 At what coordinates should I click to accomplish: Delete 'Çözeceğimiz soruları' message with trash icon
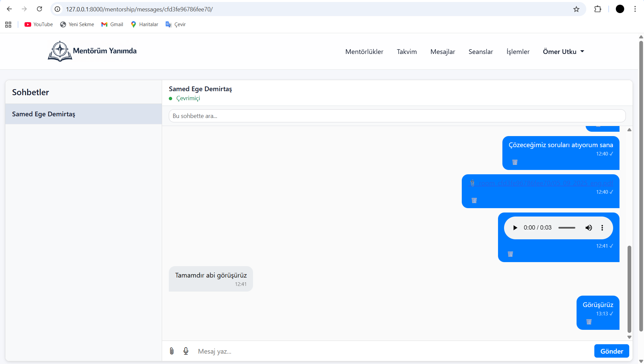(514, 162)
